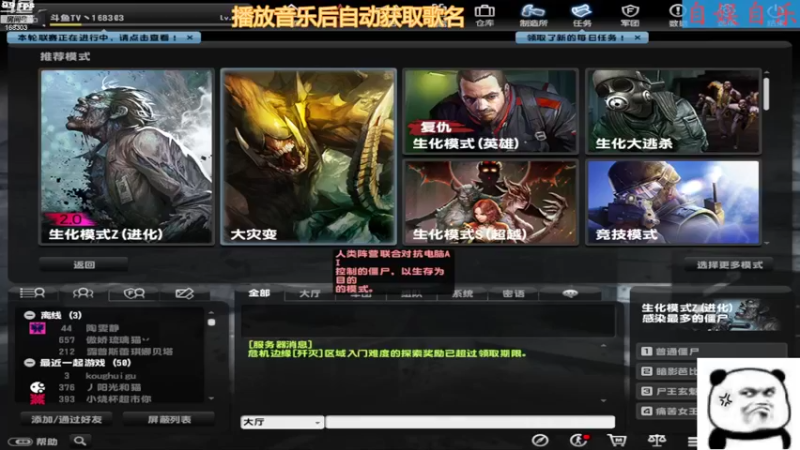Viewport: 800px width, 450px height.
Task: Click the 添加/通过好友 button
Action: pos(66,419)
